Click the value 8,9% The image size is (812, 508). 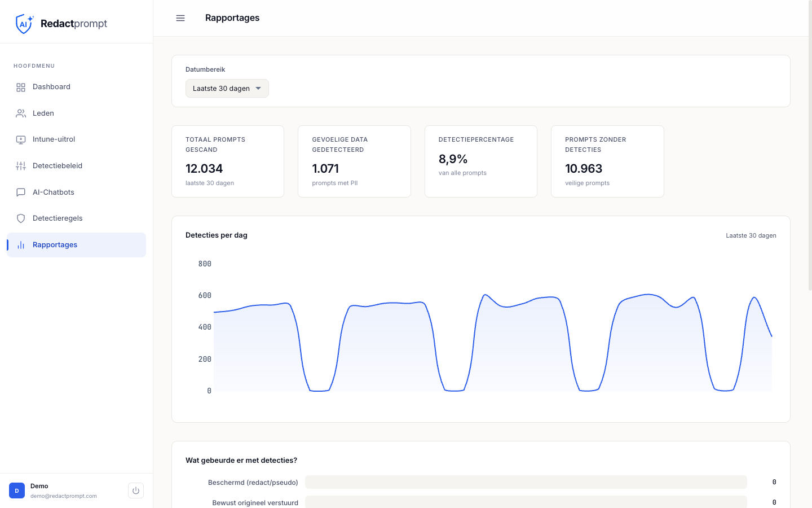pos(453,159)
